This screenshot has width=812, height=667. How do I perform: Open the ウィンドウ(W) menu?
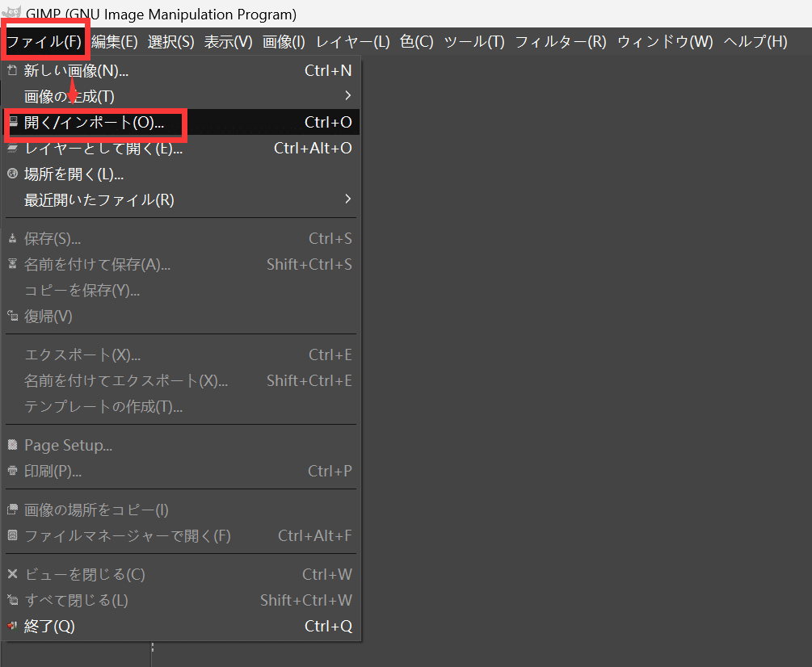[665, 41]
